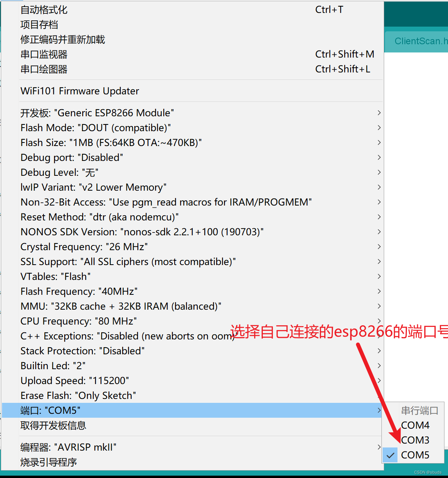Open the Erase Flash options
Screen dimensions: 448x478
coord(78,395)
